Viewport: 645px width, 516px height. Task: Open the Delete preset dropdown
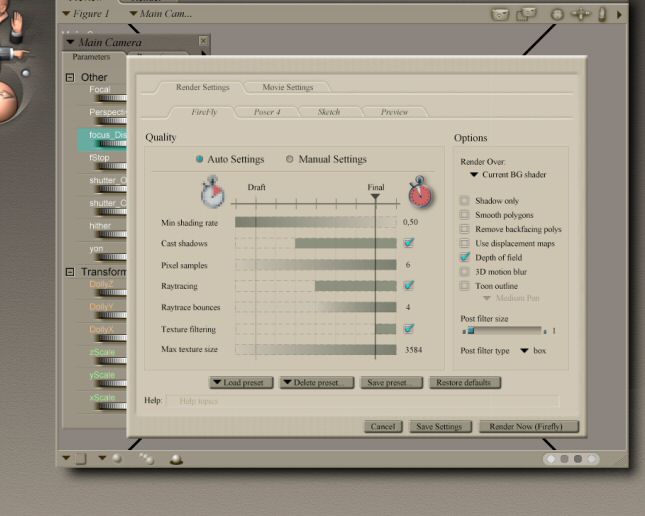click(316, 383)
